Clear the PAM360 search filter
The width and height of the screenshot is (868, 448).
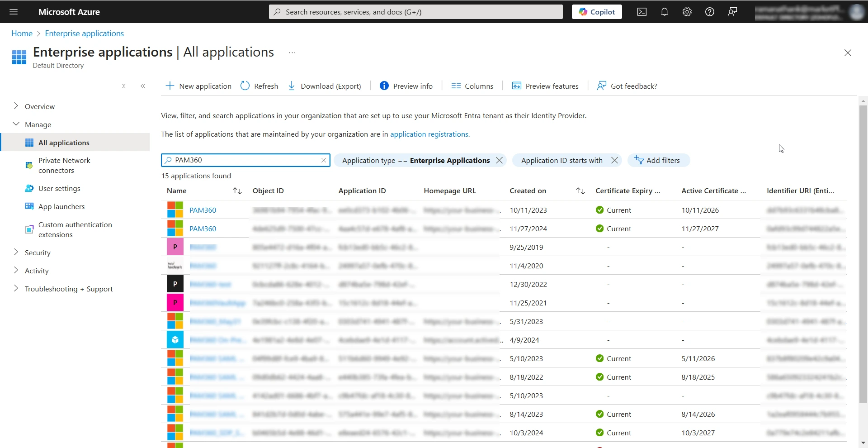(x=323, y=160)
